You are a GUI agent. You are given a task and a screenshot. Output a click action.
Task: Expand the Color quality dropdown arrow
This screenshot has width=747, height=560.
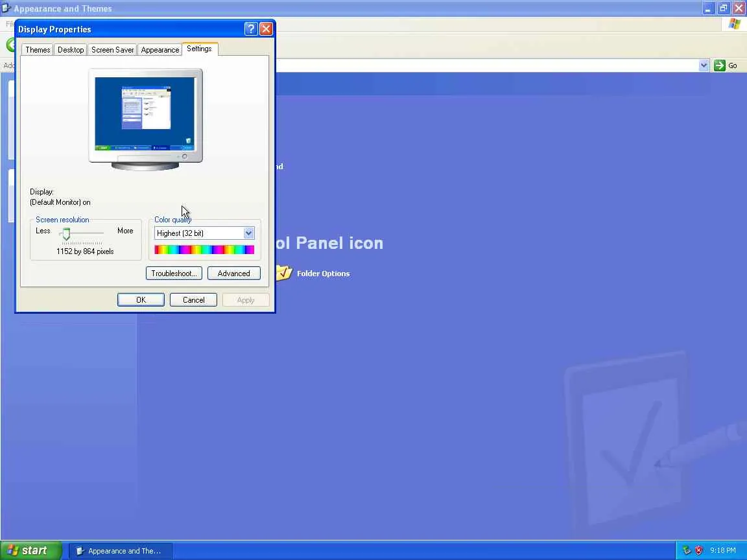[x=249, y=233]
